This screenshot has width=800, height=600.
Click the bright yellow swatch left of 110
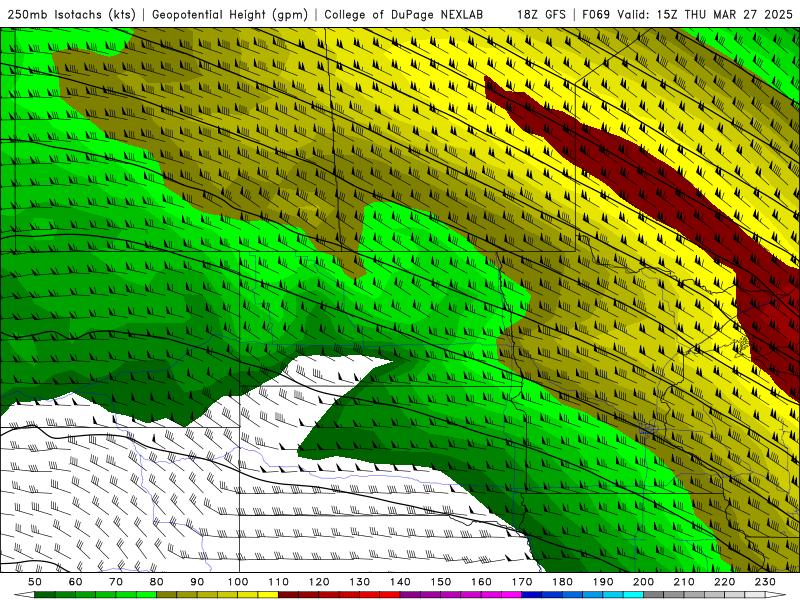pos(268,595)
